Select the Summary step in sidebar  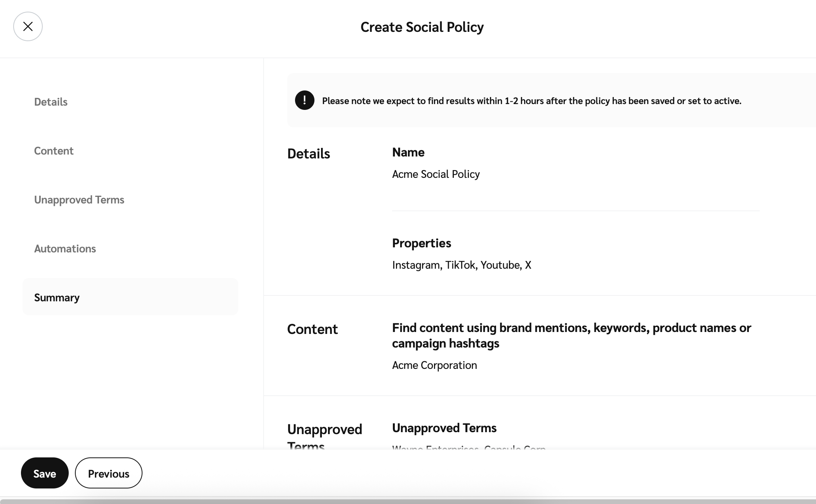click(57, 297)
